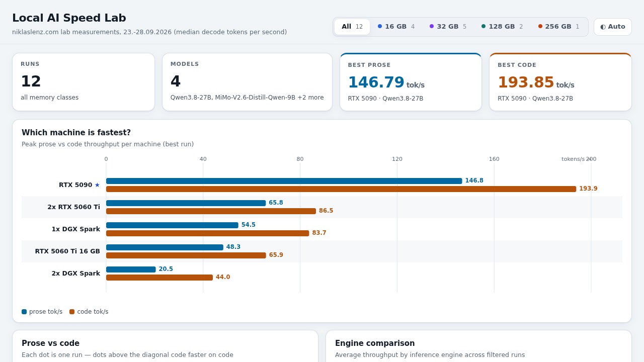This screenshot has width=644, height=362.
Task: Click the "Engine comparison" panel heading
Action: tap(375, 343)
